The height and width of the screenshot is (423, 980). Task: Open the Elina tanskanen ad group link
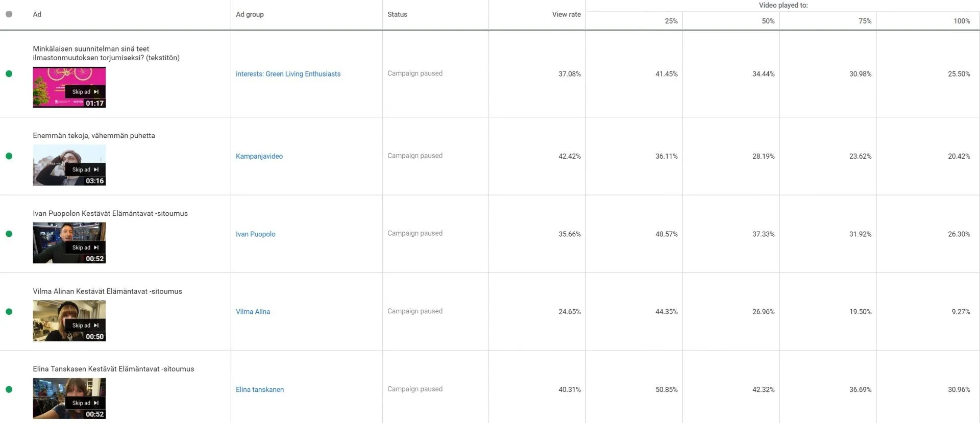[x=260, y=389]
